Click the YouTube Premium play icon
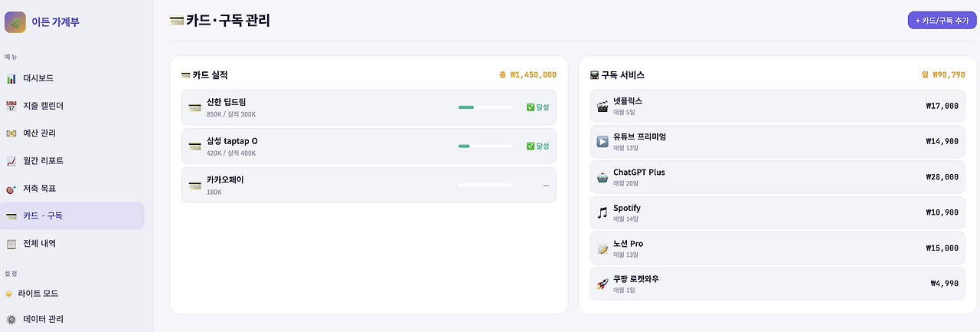This screenshot has width=980, height=332. point(603,141)
